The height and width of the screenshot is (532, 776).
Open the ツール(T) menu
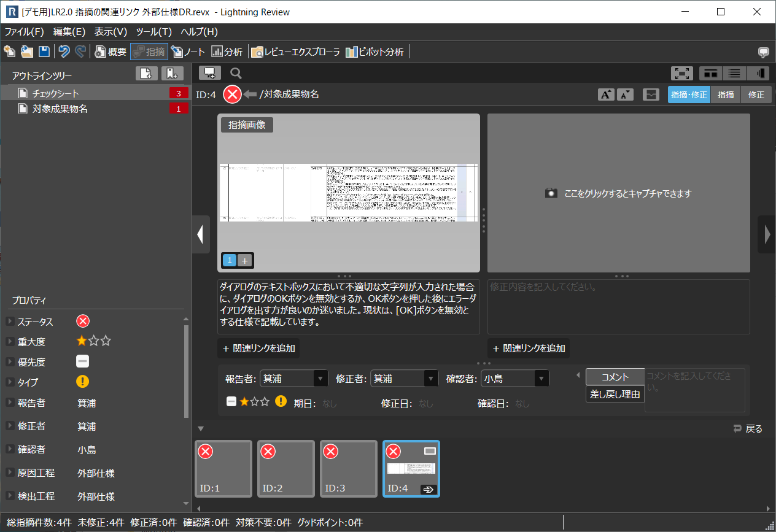(153, 32)
